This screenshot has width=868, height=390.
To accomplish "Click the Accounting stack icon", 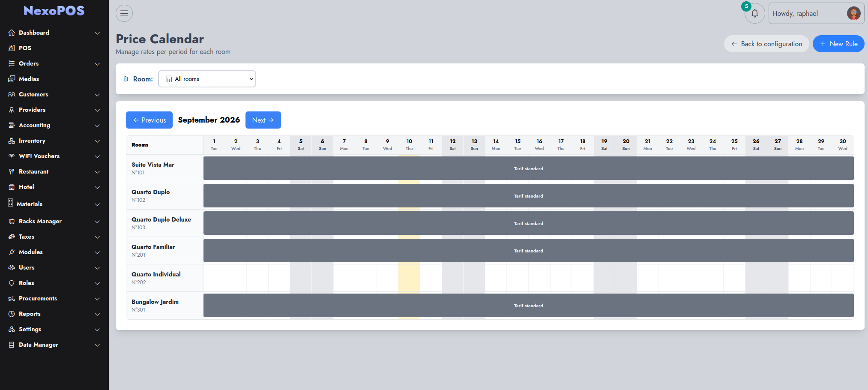I will coord(12,125).
